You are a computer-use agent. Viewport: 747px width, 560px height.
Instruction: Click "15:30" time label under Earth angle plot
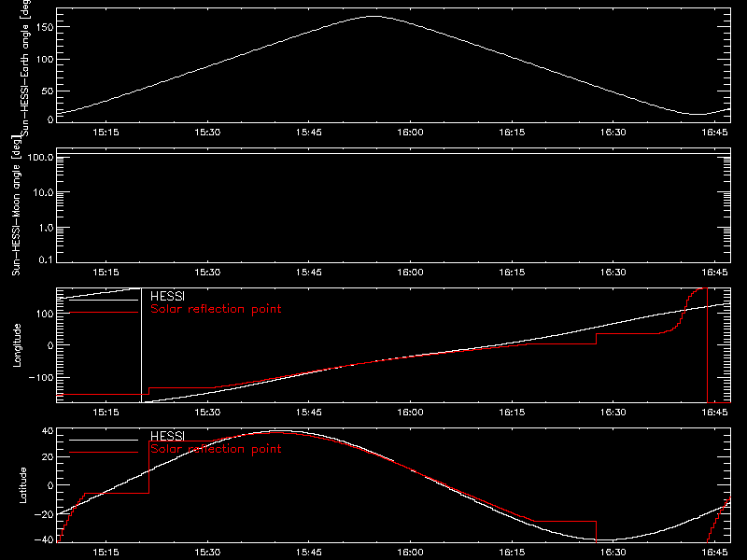click(207, 133)
